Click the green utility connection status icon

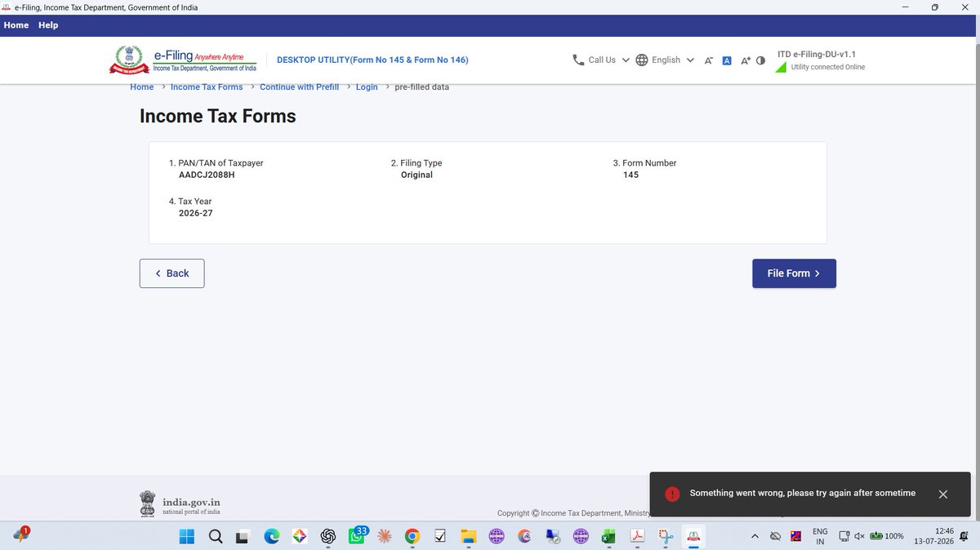pyautogui.click(x=781, y=67)
